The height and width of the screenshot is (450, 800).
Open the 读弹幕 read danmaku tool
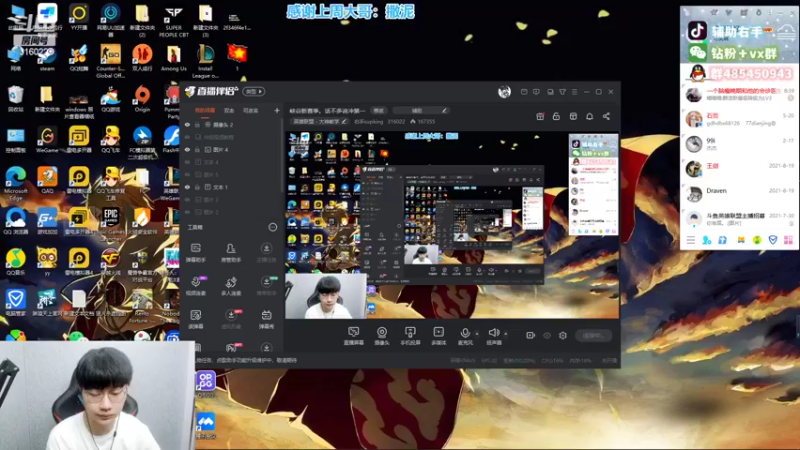coord(195,319)
